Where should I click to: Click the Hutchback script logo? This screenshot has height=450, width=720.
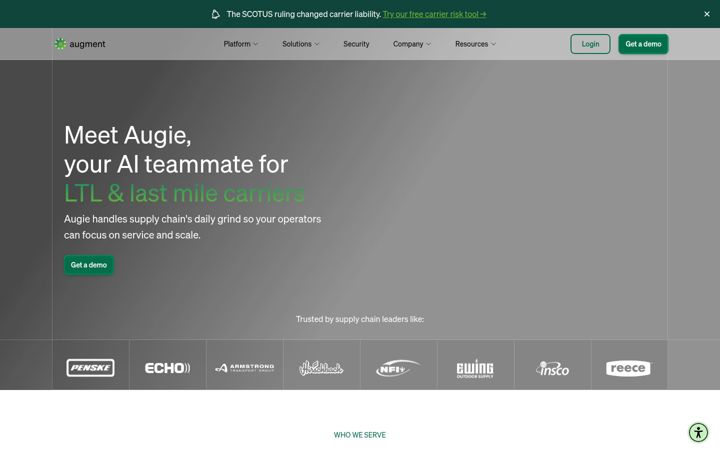click(x=321, y=368)
